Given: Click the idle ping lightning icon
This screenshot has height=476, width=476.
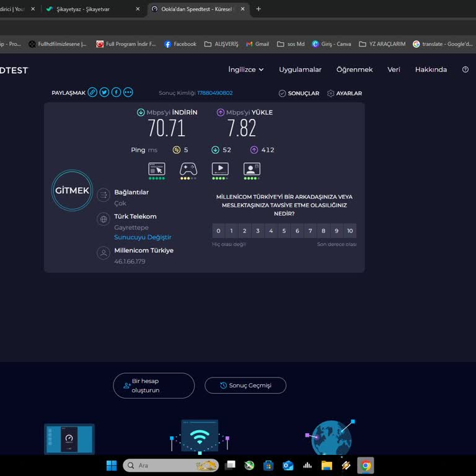Looking at the screenshot, I should pyautogui.click(x=177, y=150).
